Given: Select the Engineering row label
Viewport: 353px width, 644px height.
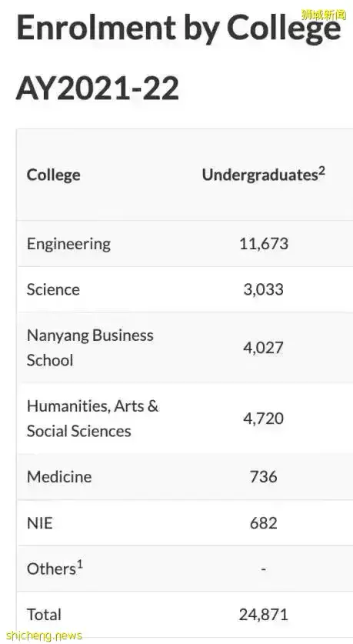Looking at the screenshot, I should click(x=68, y=244).
